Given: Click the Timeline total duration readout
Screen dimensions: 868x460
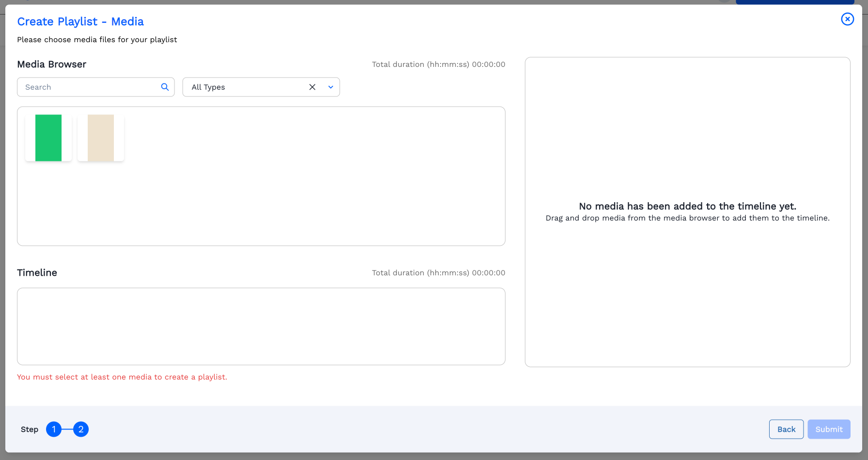Looking at the screenshot, I should pyautogui.click(x=438, y=273).
